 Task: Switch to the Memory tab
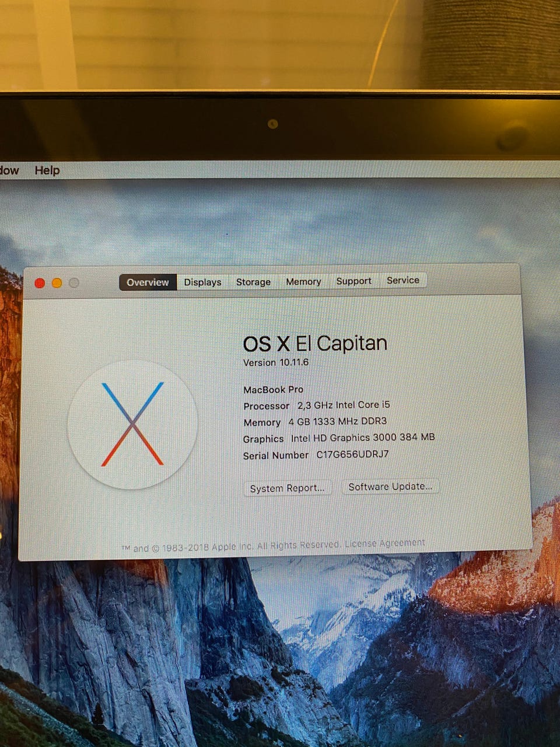303,281
